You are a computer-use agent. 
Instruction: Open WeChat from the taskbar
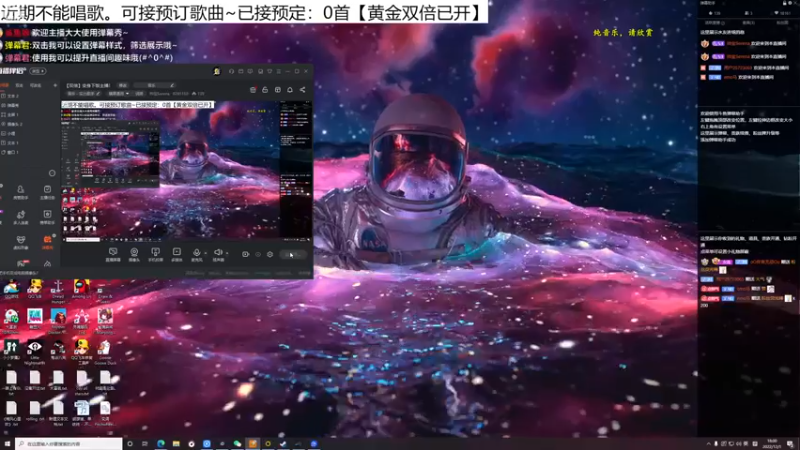tap(237, 444)
